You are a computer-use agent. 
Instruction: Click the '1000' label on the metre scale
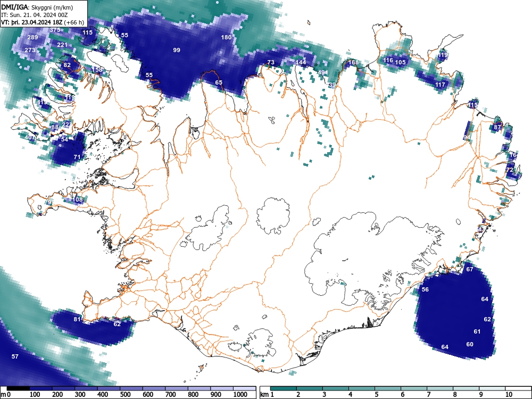[240, 395]
